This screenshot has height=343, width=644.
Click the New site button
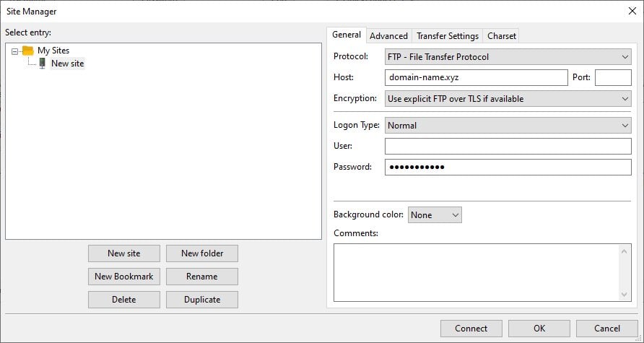[x=124, y=253]
